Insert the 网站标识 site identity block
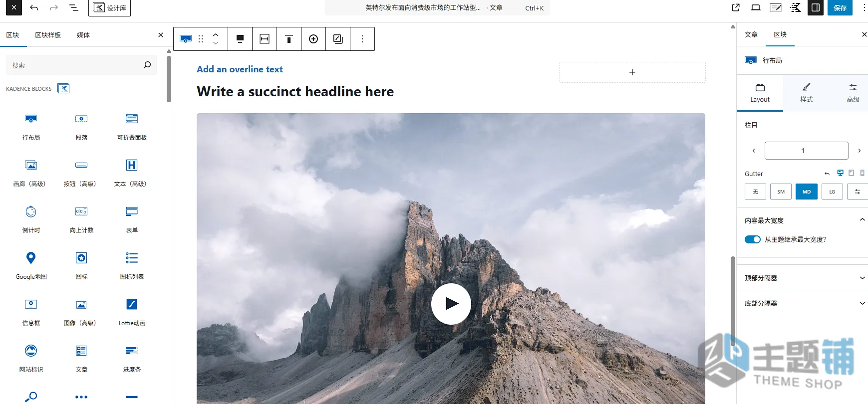This screenshot has width=868, height=404. coord(31,359)
